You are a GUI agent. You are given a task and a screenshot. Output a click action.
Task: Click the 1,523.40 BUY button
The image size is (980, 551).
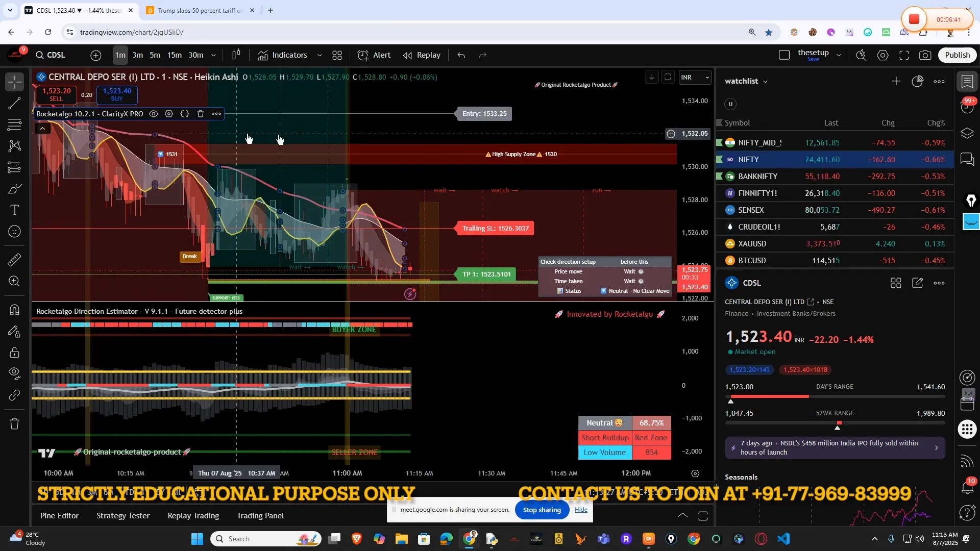click(117, 94)
